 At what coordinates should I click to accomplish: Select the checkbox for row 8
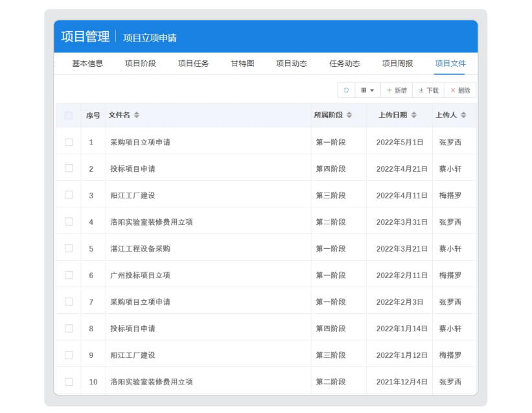69,328
